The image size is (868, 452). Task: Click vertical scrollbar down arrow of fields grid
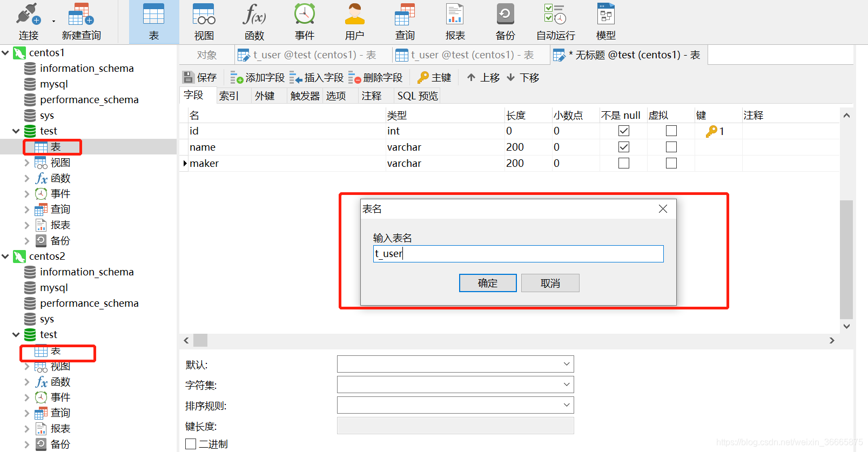tap(846, 326)
